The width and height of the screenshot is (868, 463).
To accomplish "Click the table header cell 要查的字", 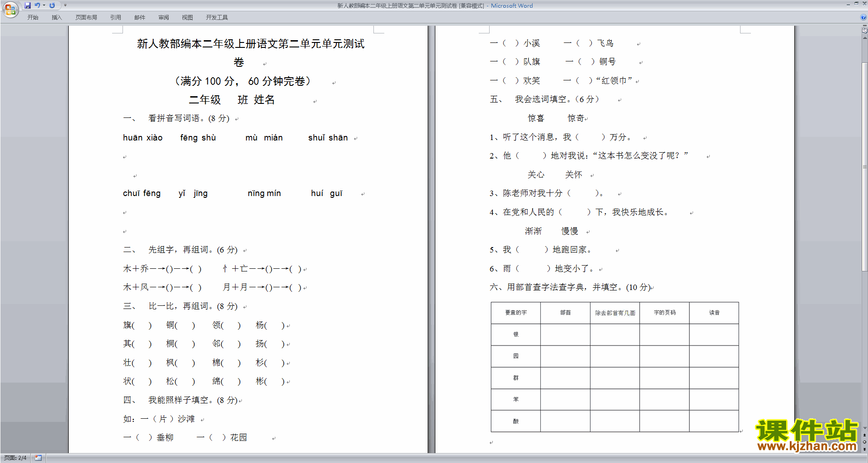I will coord(516,313).
